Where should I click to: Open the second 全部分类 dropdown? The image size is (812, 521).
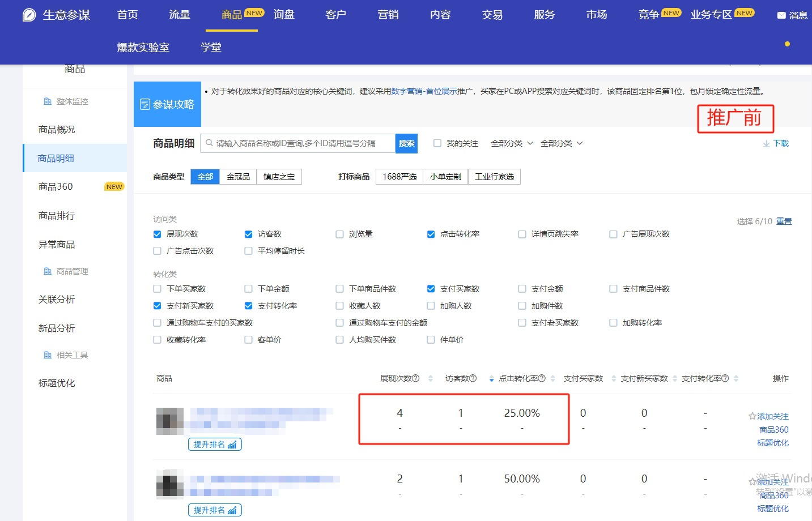point(561,144)
